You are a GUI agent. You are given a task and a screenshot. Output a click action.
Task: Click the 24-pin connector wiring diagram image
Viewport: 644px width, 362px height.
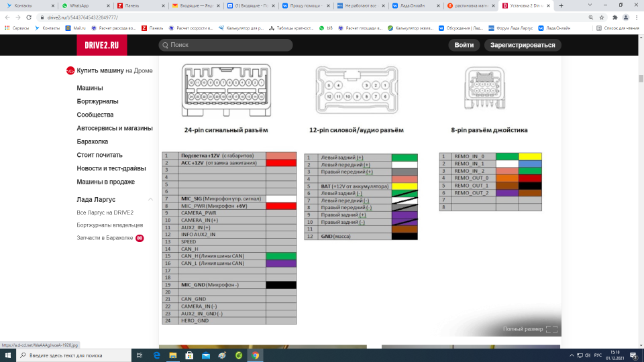click(x=228, y=92)
